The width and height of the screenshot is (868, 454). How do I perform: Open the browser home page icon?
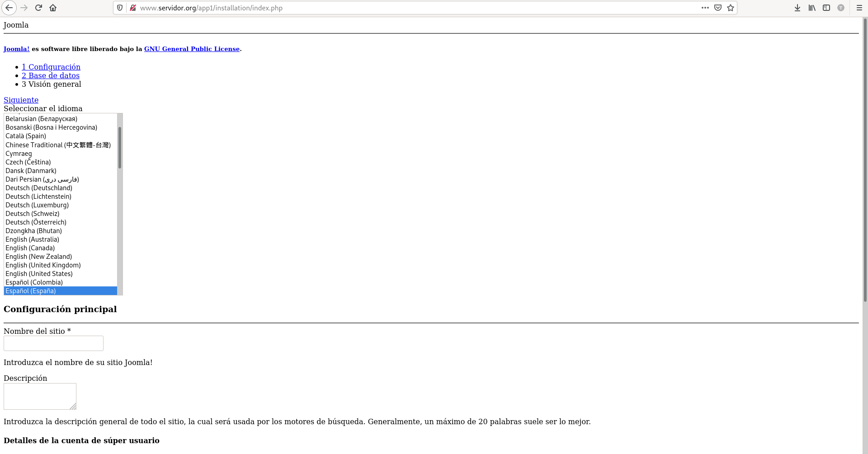point(53,8)
